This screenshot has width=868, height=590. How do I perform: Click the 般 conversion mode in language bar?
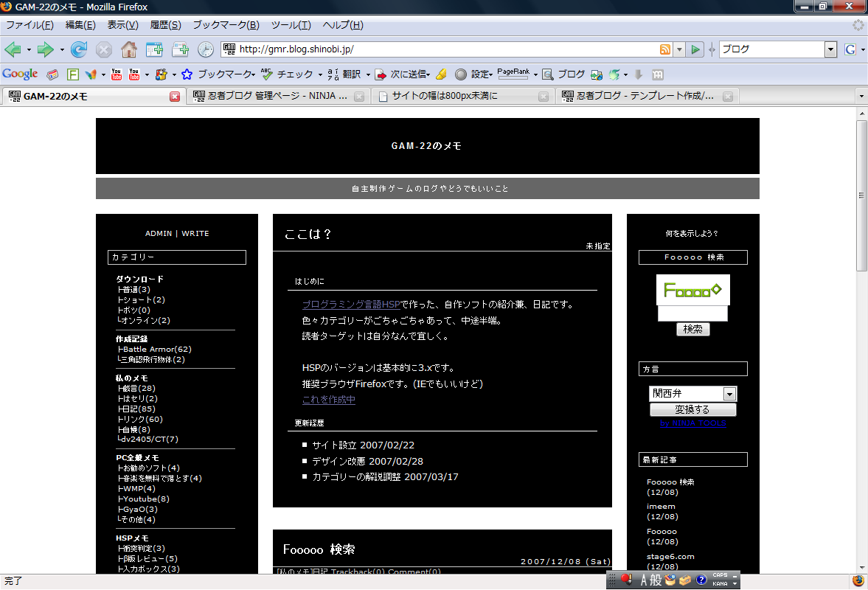click(x=656, y=580)
